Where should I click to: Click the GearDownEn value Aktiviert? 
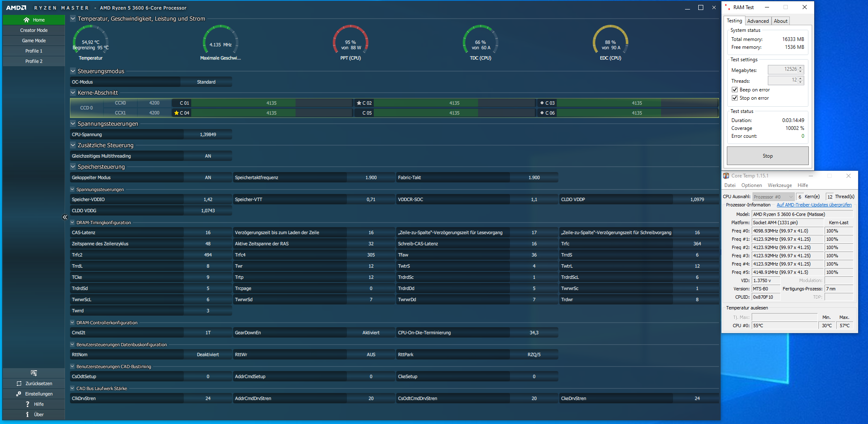371,333
